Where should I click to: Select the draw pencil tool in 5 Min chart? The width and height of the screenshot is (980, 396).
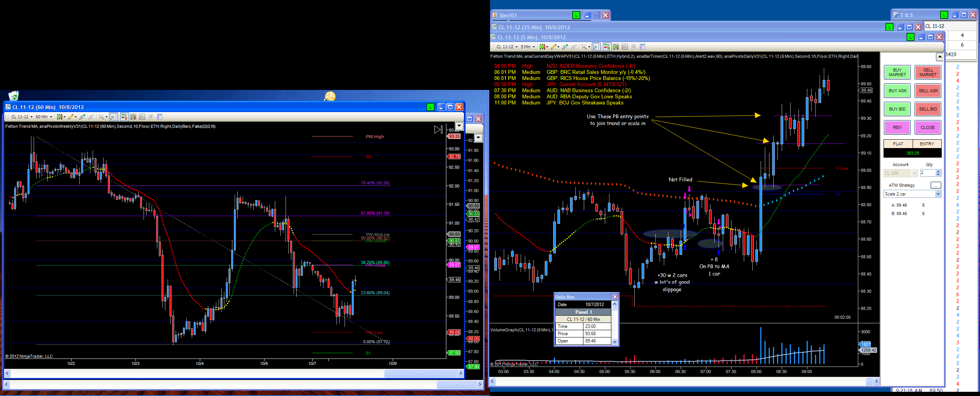tap(555, 47)
